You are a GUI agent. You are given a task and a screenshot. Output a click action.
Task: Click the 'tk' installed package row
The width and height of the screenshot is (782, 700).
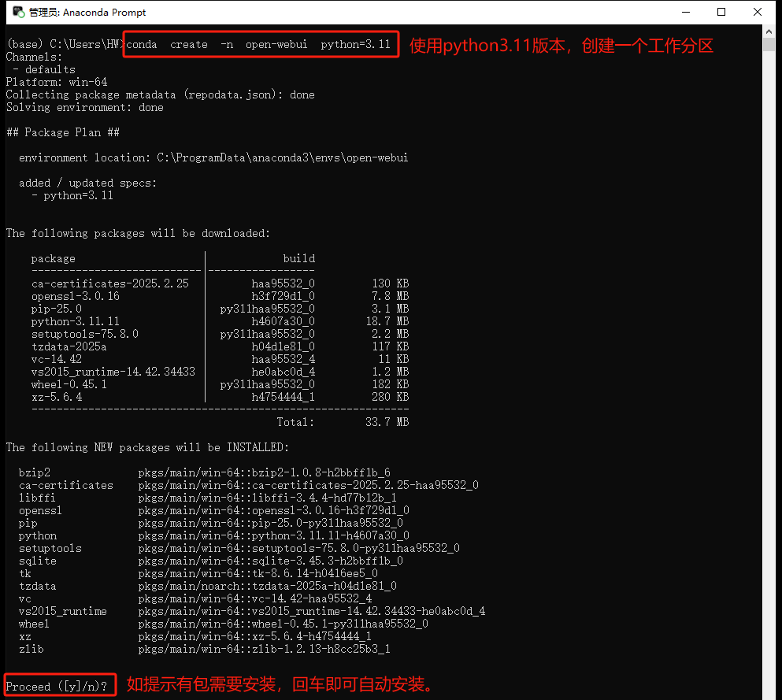(x=198, y=573)
